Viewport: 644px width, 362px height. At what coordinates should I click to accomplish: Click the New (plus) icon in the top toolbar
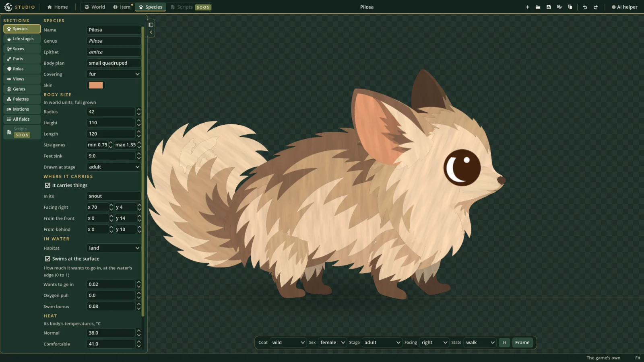coord(527,7)
